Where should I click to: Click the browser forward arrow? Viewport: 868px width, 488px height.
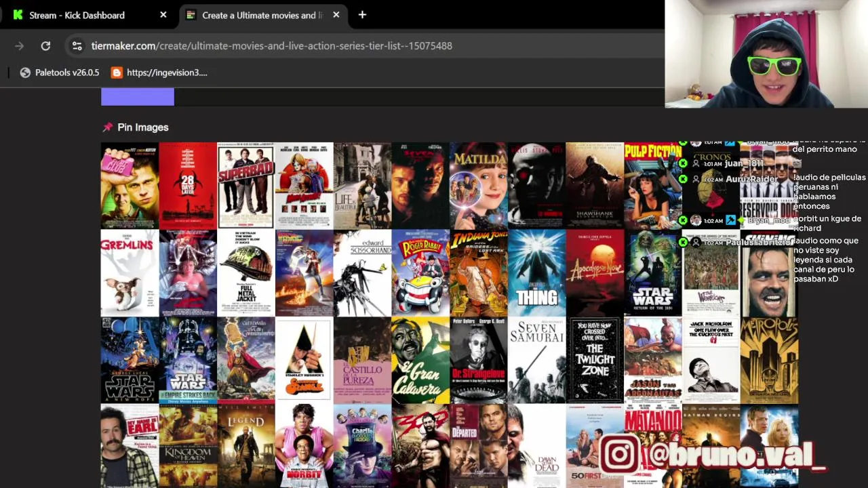point(19,46)
